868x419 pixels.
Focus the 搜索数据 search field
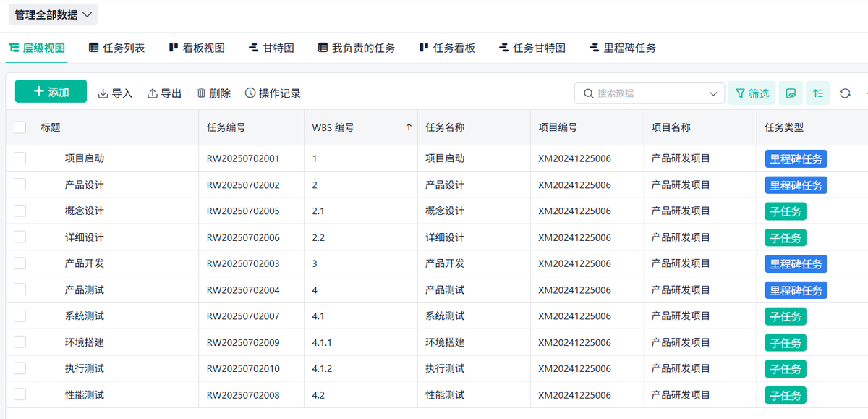point(644,93)
